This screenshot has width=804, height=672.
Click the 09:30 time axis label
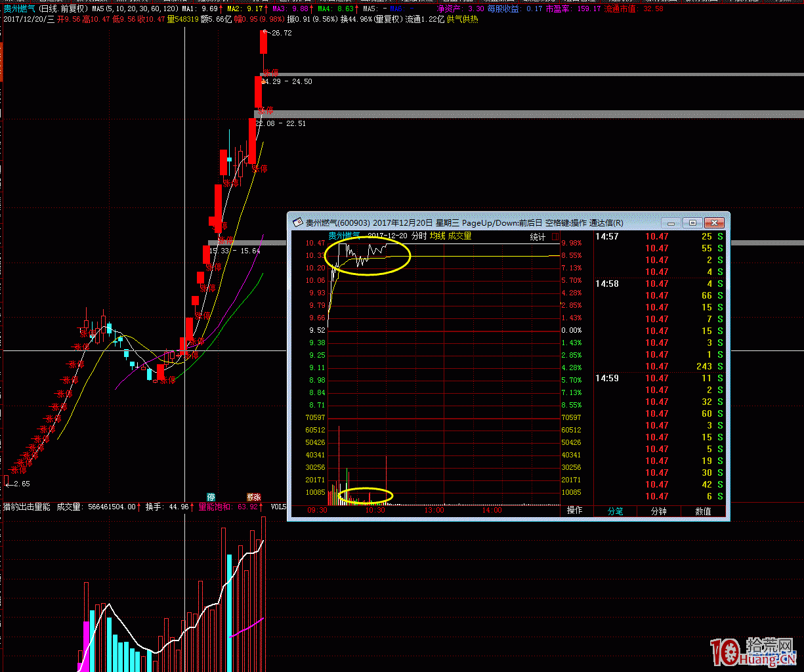(318, 510)
